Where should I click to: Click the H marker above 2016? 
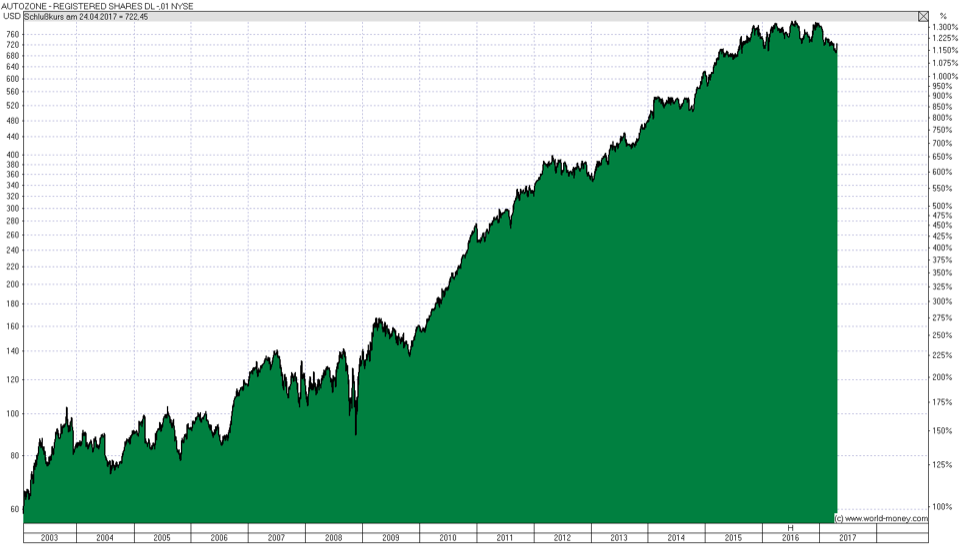point(790,528)
